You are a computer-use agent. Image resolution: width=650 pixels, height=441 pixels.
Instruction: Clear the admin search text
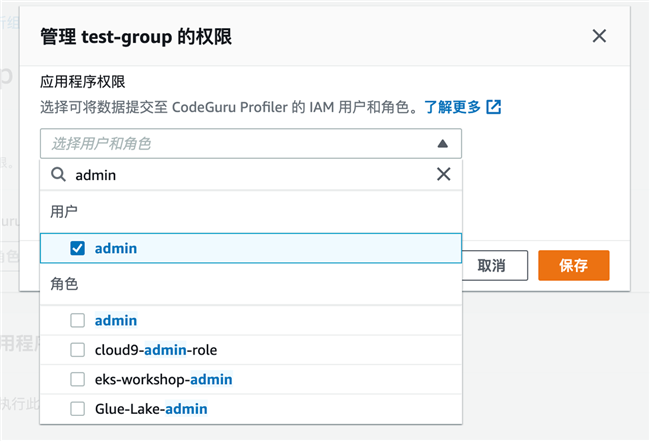pyautogui.click(x=443, y=174)
